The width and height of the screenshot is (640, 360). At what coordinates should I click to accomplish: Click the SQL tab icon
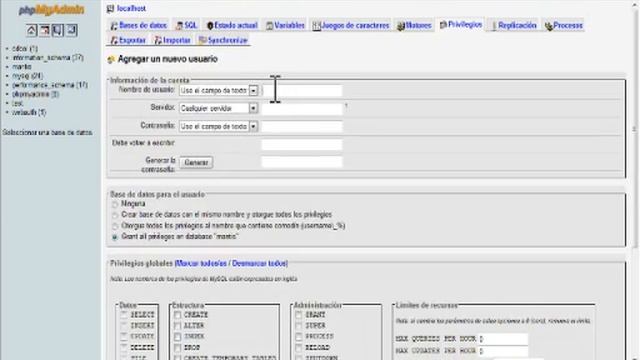[x=179, y=26]
